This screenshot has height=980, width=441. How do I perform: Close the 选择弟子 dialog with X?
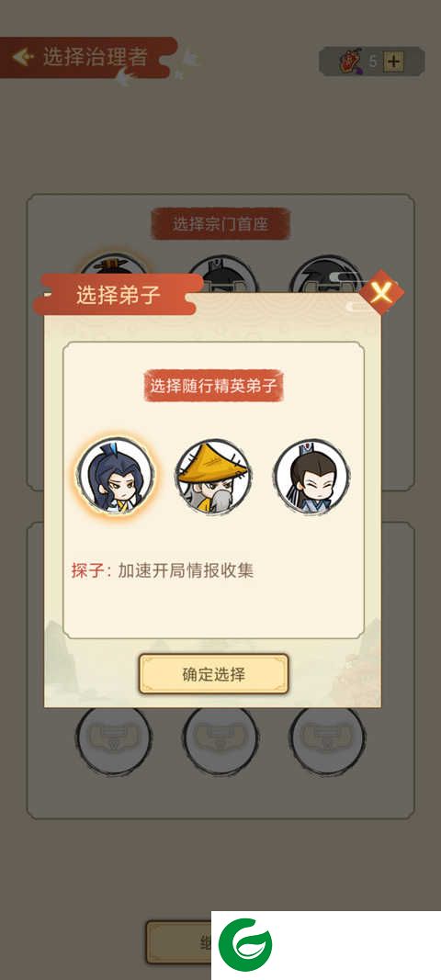click(381, 292)
